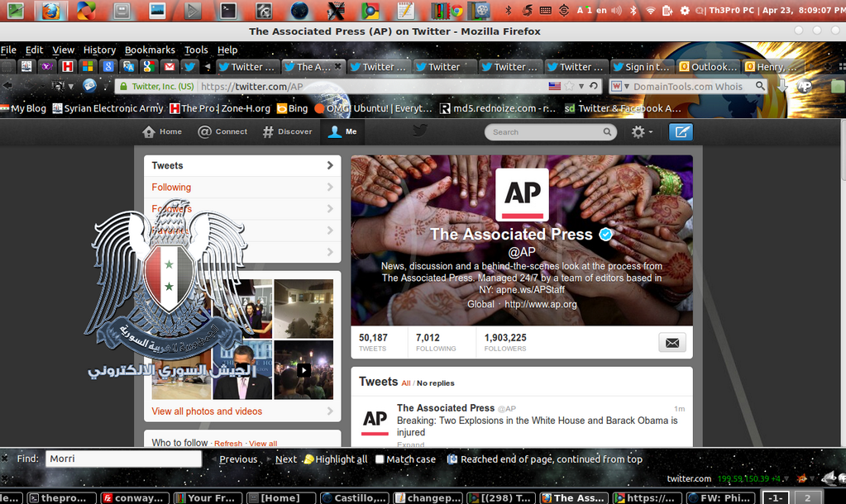Click Refresh in Who to follow

[x=228, y=444]
